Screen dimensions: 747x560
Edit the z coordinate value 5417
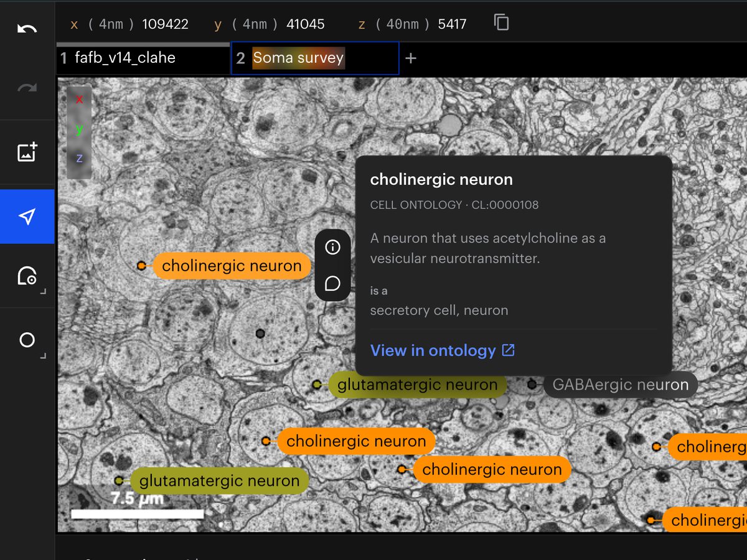coord(452,24)
